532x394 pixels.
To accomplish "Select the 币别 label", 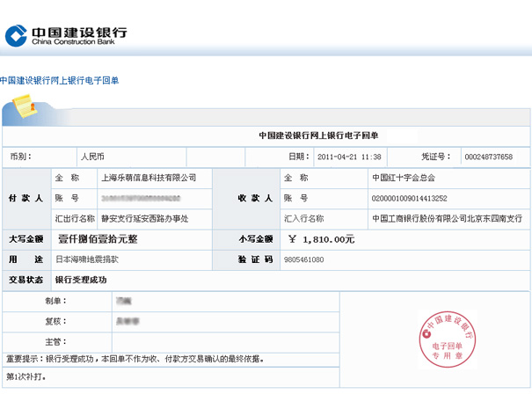I will point(21,157).
